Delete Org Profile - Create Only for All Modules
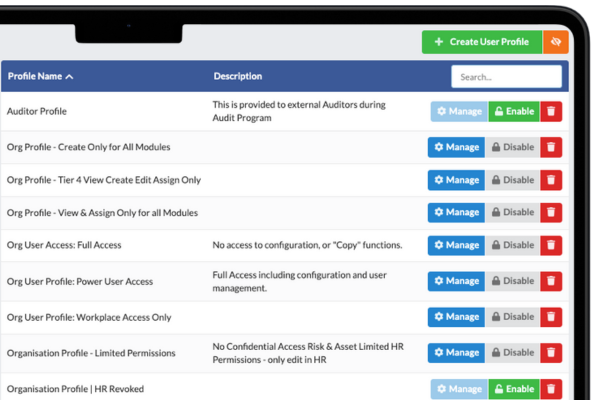 coord(551,147)
